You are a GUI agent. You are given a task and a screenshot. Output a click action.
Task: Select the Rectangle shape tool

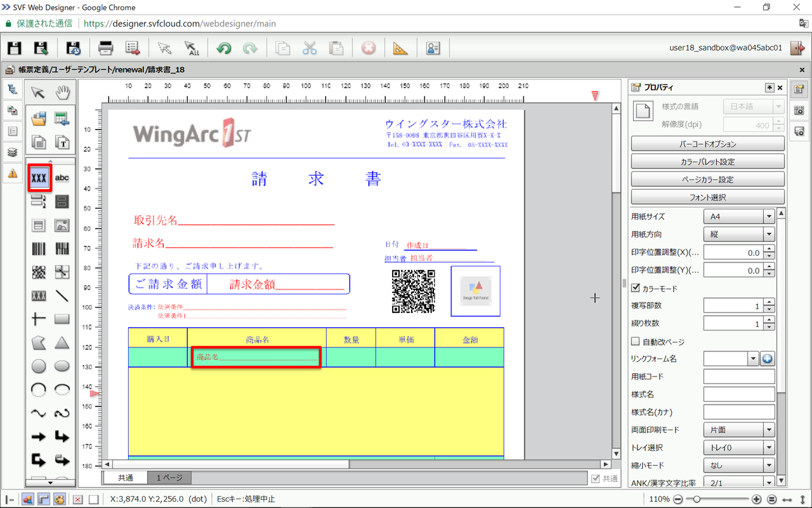pos(62,319)
